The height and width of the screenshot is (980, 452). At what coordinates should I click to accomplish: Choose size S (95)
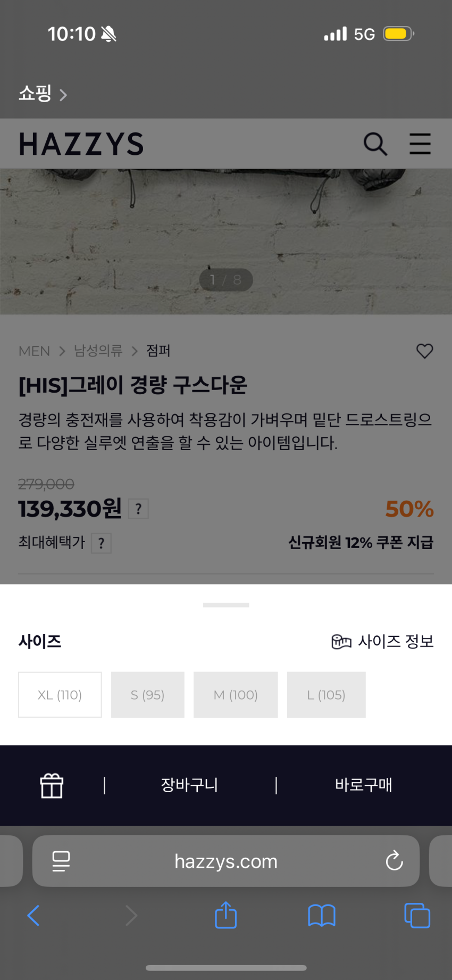[x=148, y=695]
